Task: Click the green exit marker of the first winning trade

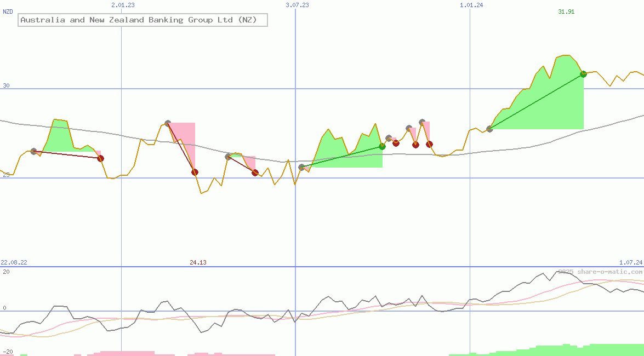Action: pyautogui.click(x=383, y=146)
